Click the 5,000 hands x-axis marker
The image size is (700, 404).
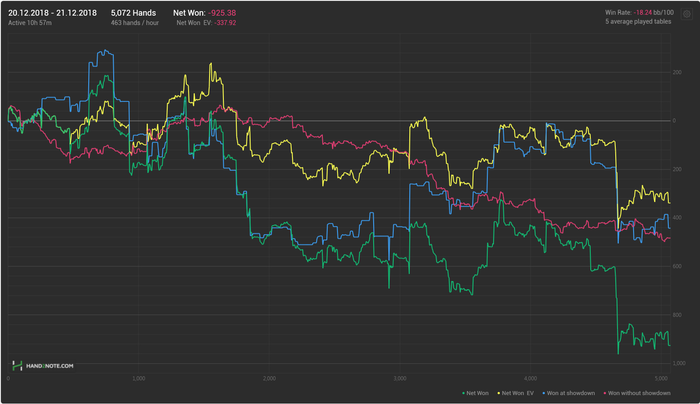point(660,378)
